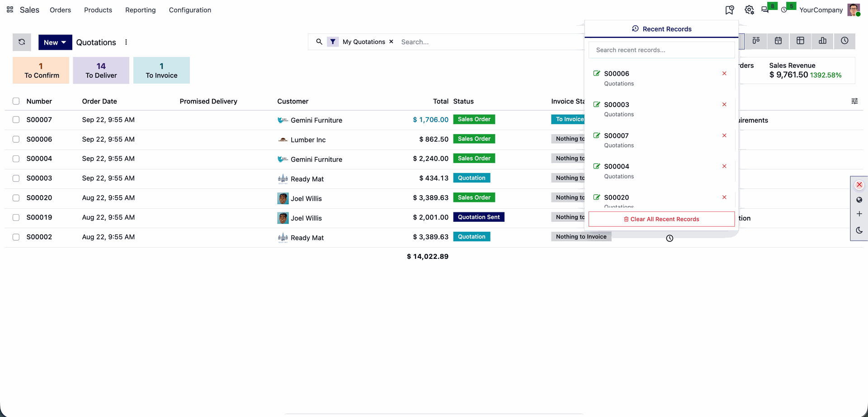This screenshot has width=868, height=417.
Task: Open the bookmark-with-clock icon in the top bar
Action: [x=729, y=10]
